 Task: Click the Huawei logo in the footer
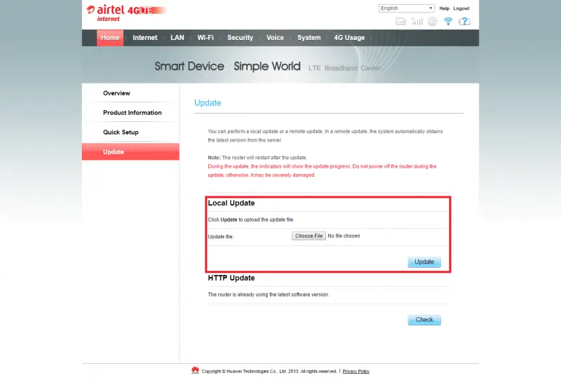click(195, 370)
